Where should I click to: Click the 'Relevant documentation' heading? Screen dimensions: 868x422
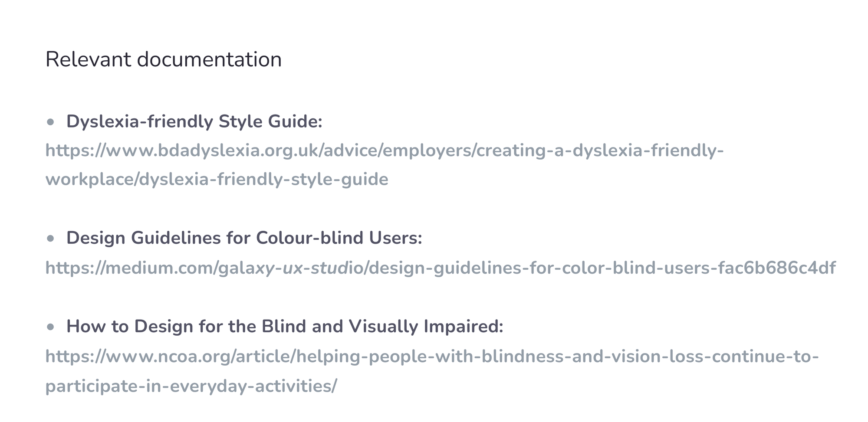[164, 59]
